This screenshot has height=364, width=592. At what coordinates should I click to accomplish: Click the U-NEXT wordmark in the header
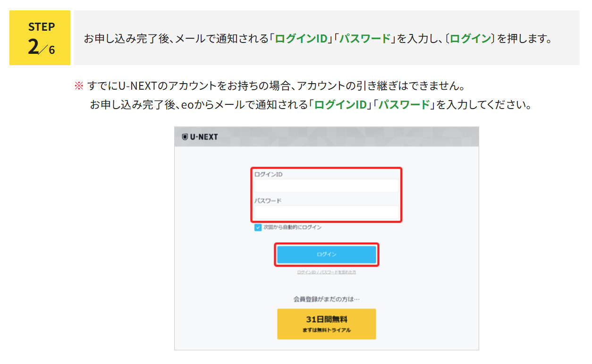pyautogui.click(x=204, y=137)
